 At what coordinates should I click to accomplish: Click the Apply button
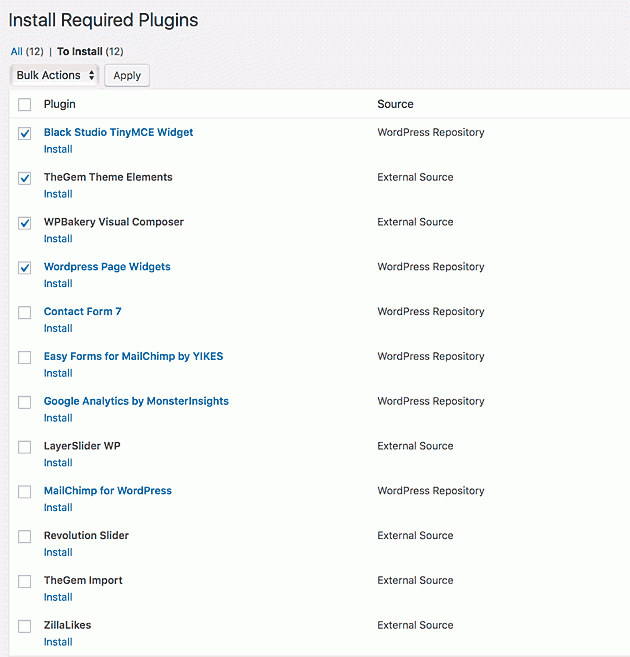pyautogui.click(x=127, y=75)
